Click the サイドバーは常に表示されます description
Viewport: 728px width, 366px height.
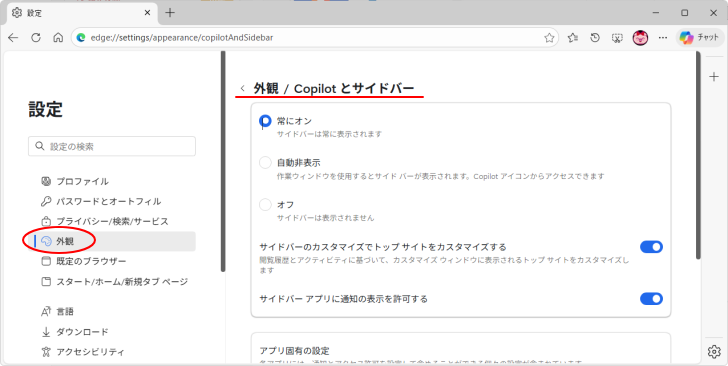(x=329, y=134)
